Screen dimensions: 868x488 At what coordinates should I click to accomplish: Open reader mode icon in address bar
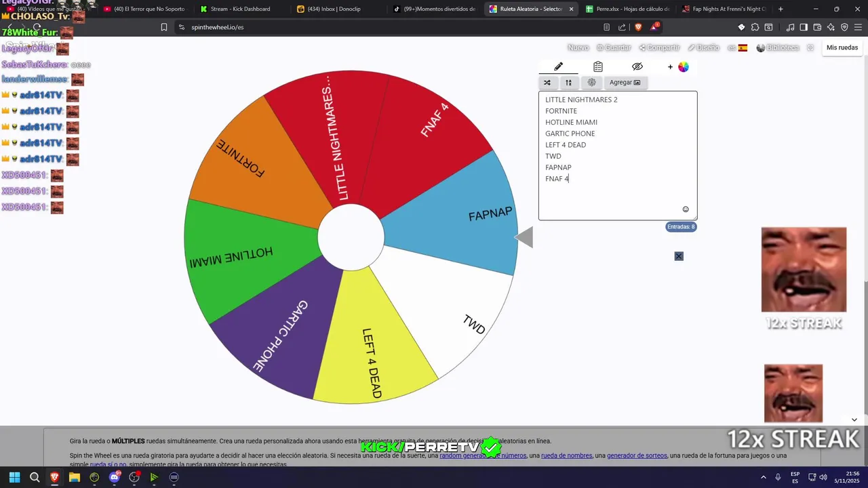(x=606, y=27)
